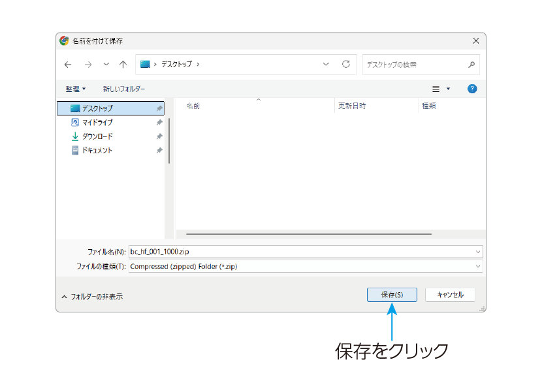Click the ファイル名 input field

coord(306,252)
